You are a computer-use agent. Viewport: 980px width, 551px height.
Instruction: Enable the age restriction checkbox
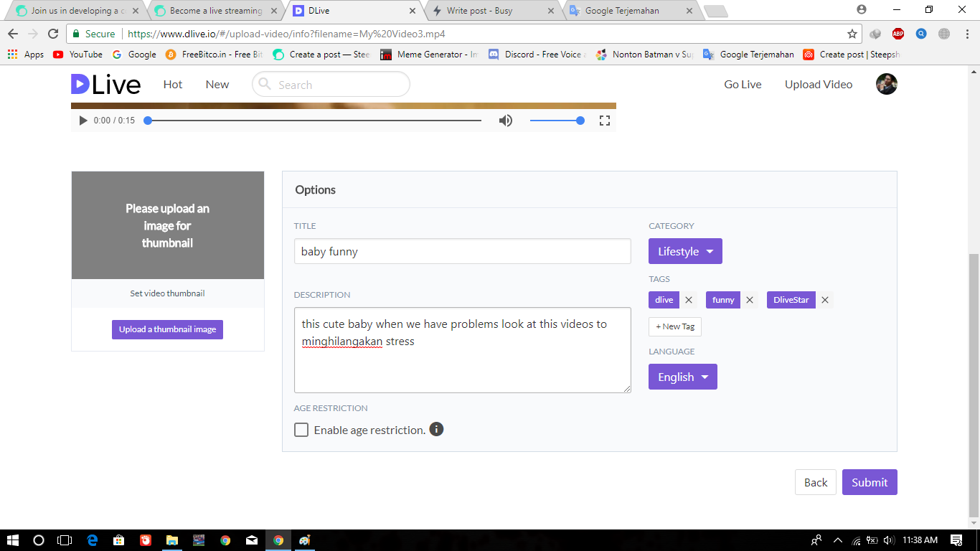301,430
